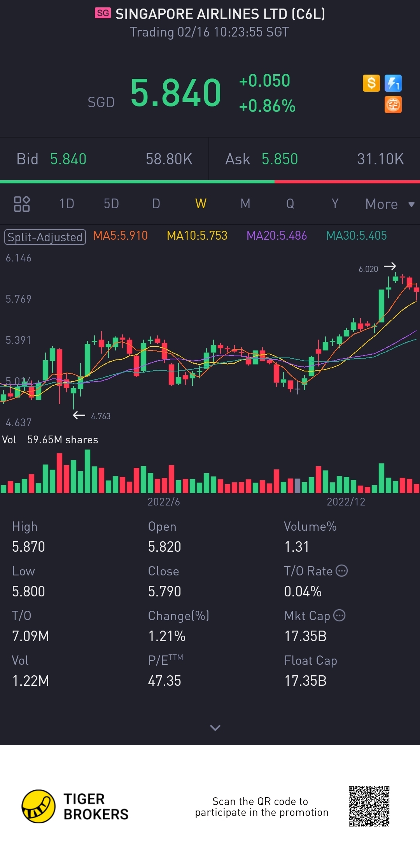Image resolution: width=420 pixels, height=868 pixels.
Task: Tap the MA30:5.405 indicator label
Action: [357, 235]
